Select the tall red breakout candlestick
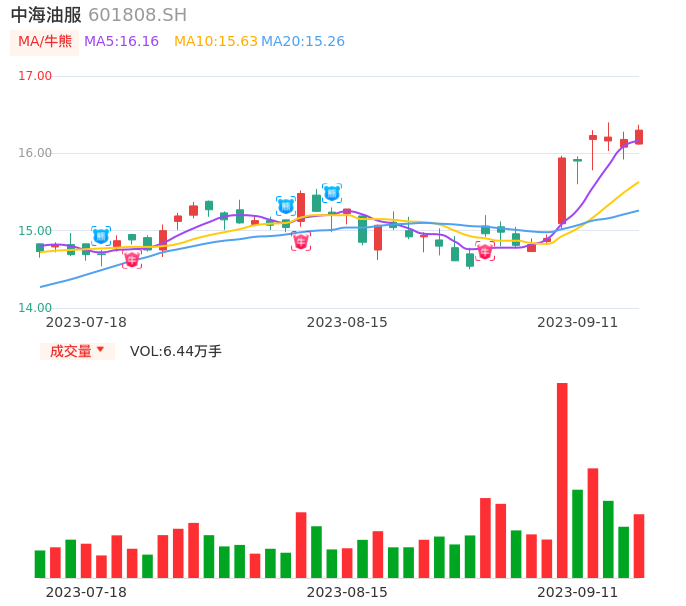The width and height of the screenshot is (686, 606). tap(562, 191)
